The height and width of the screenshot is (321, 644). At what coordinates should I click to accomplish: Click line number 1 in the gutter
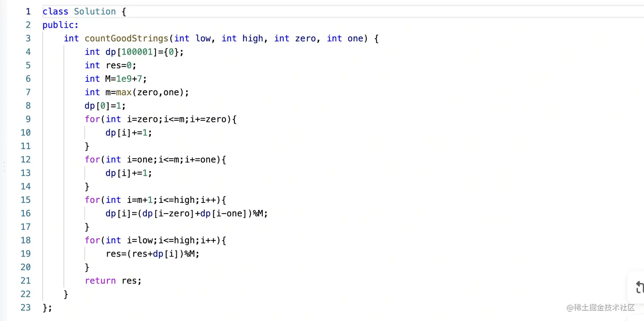[x=28, y=12]
